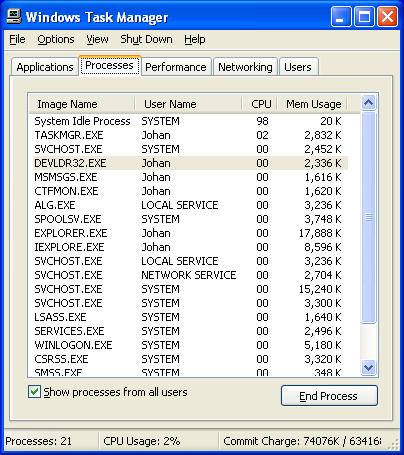This screenshot has height=455, width=404.
Task: Select SVCHOST.EXE using 3,300 K memory
Action: point(190,303)
